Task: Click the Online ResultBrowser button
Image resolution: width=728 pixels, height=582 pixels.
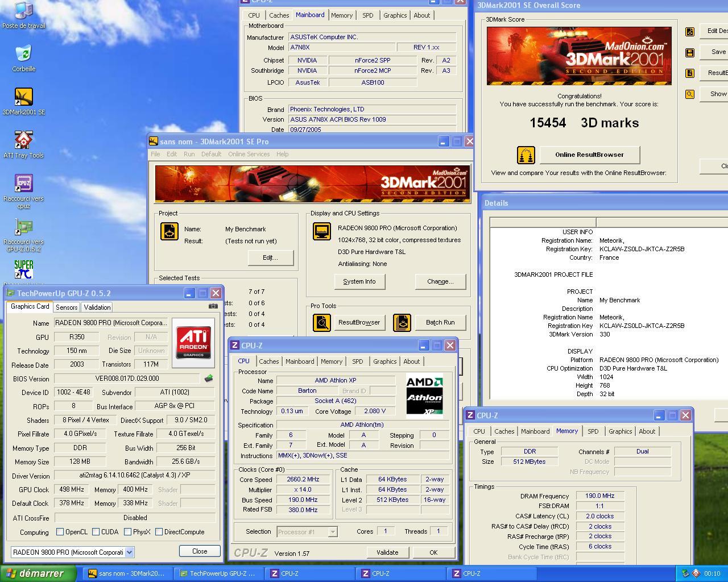Action: point(589,155)
